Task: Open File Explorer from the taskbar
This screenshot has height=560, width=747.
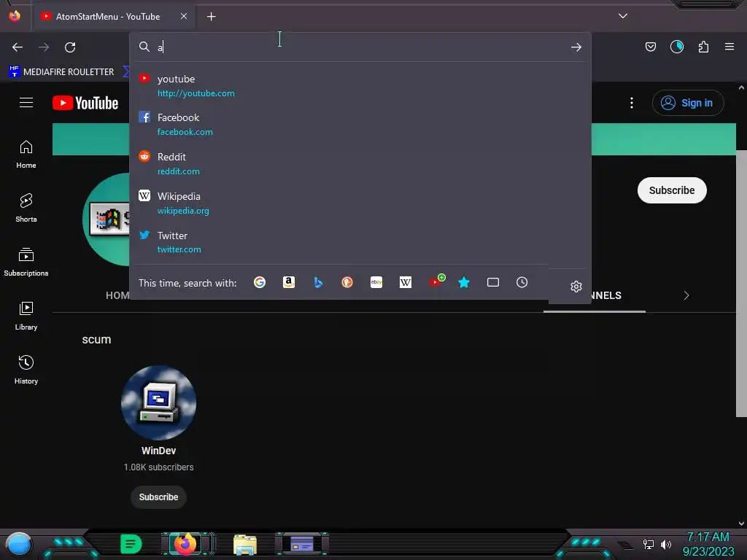Action: point(245,545)
